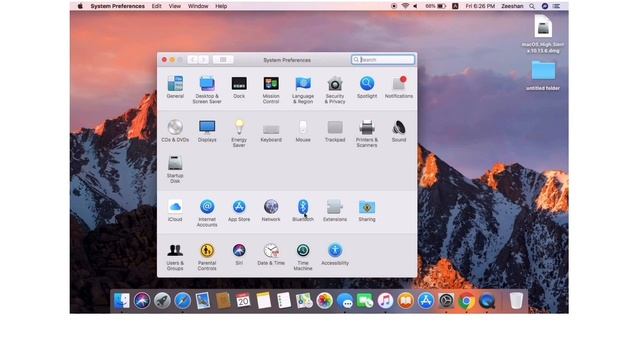Open Printers & Scanners preferences

pos(367,133)
